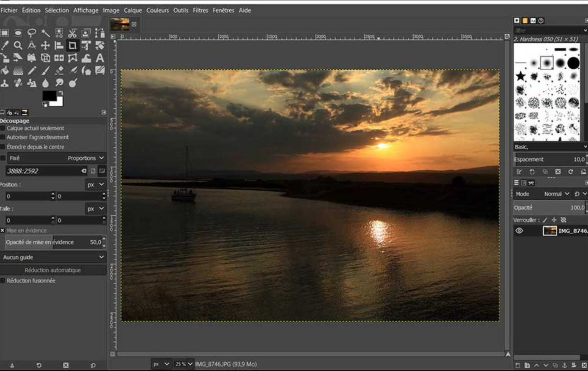The image size is (588, 371).
Task: Select the Alignment tool
Action: 59,45
